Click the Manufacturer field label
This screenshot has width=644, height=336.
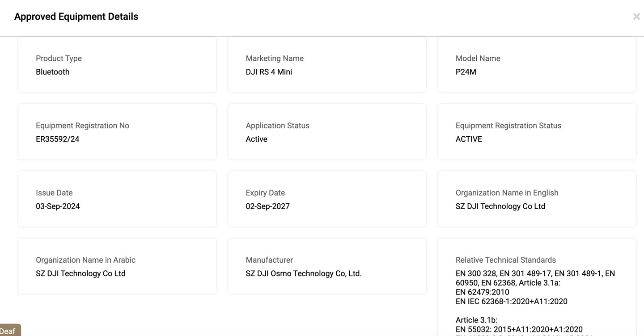coord(269,260)
